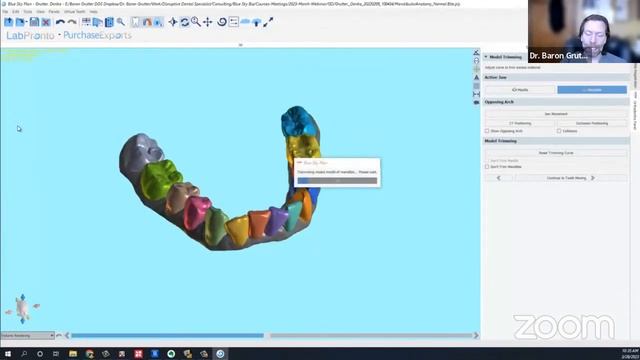The height and width of the screenshot is (360, 640).
Task: Click the grid layout toolbar icon
Action: (86, 22)
